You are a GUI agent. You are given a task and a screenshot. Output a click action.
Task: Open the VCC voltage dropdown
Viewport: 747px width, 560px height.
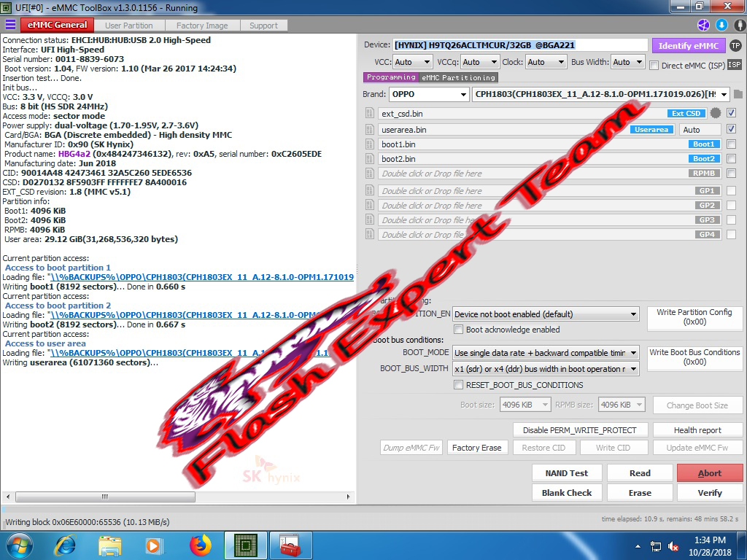(x=413, y=62)
